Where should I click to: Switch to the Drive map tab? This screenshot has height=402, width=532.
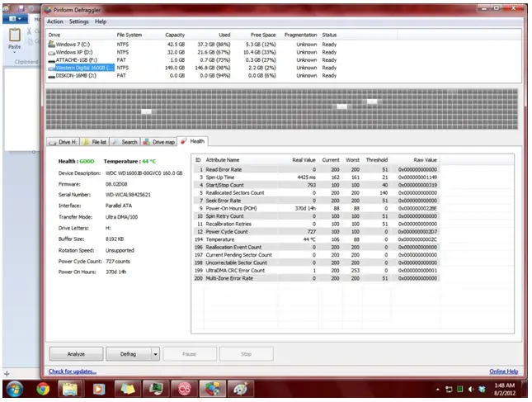tap(159, 142)
